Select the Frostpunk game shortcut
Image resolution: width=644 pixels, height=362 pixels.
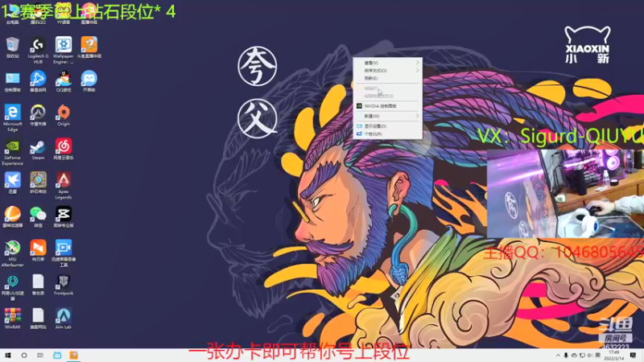tap(64, 285)
